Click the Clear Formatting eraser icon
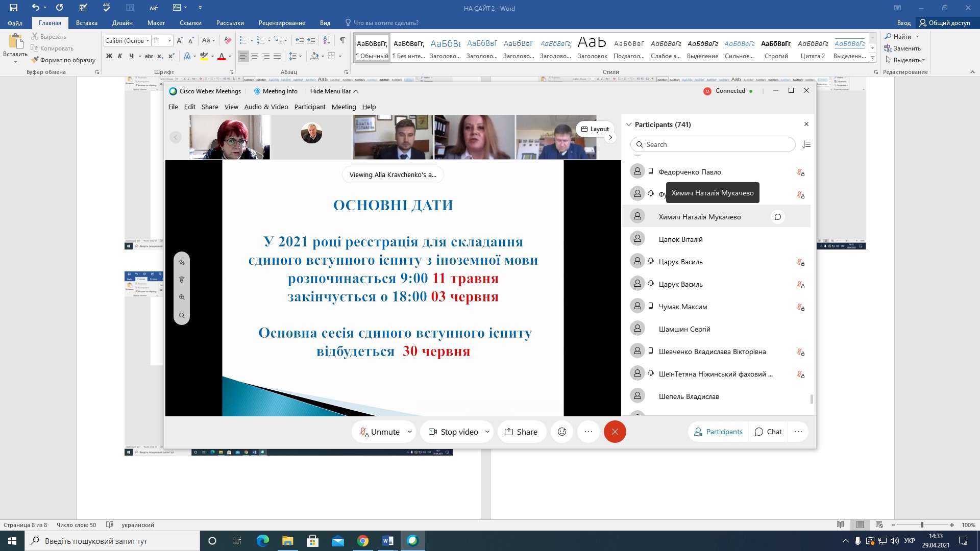Image resolution: width=980 pixels, height=551 pixels. (x=228, y=40)
